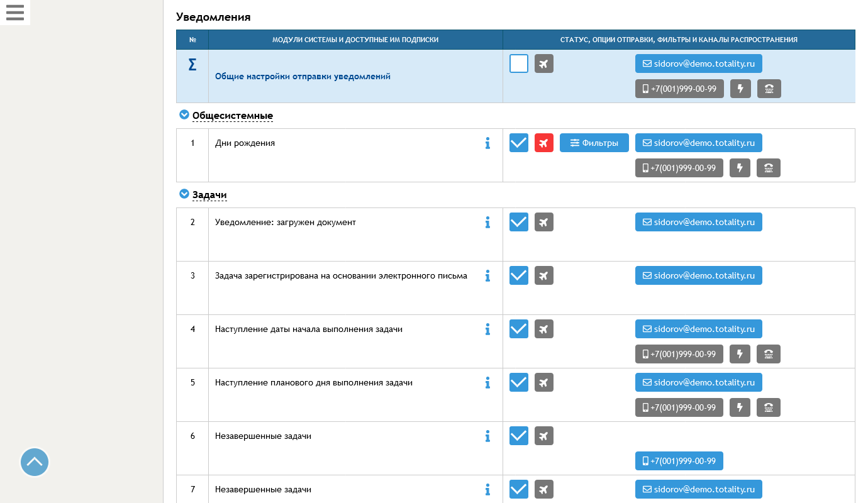Toggle airplane icon in general settings row

(544, 64)
